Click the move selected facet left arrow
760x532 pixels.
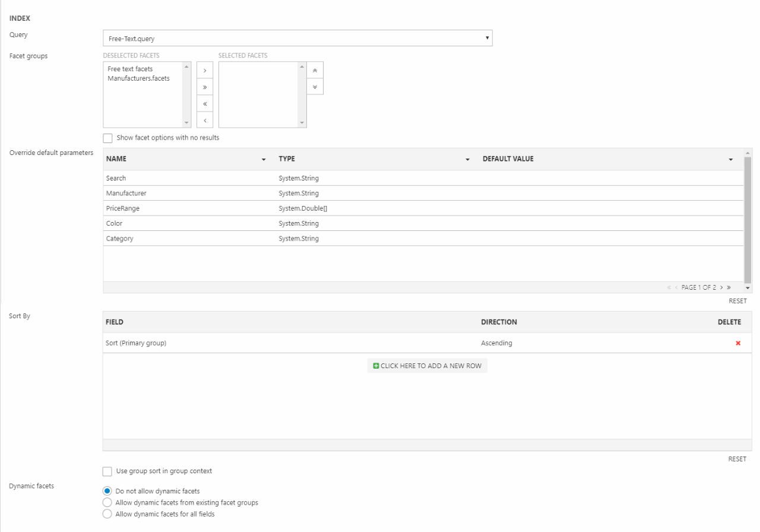point(205,121)
